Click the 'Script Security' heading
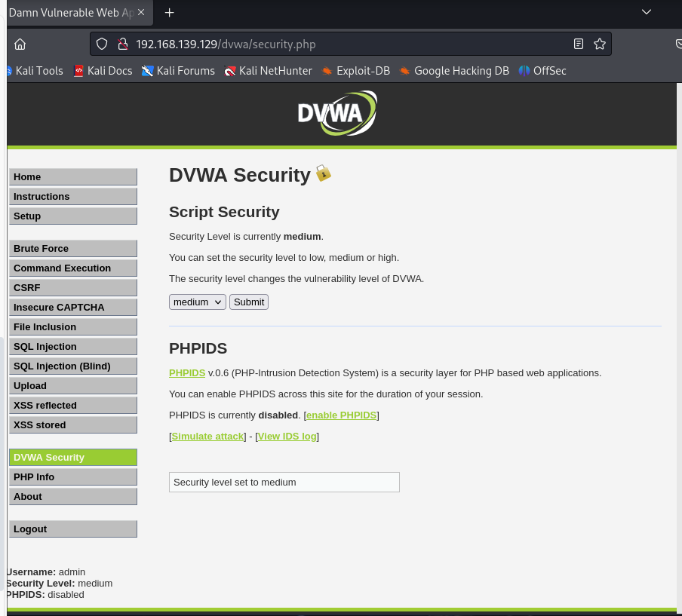 [224, 212]
